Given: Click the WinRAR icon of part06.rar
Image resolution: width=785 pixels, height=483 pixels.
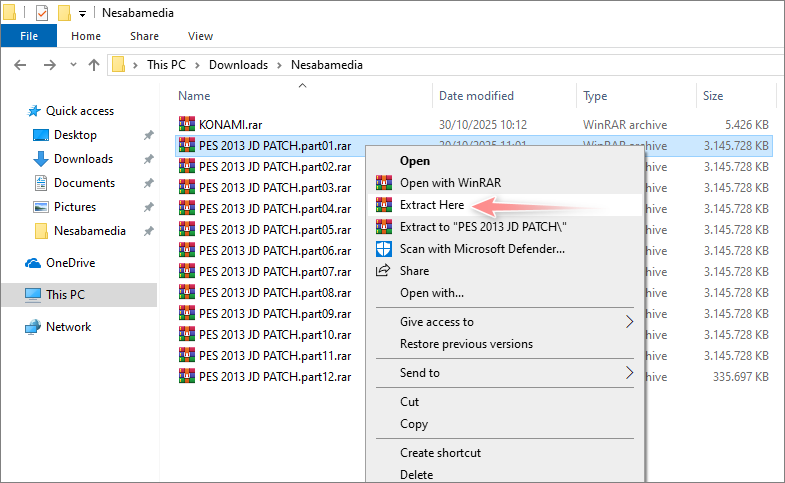Looking at the screenshot, I should pos(187,250).
